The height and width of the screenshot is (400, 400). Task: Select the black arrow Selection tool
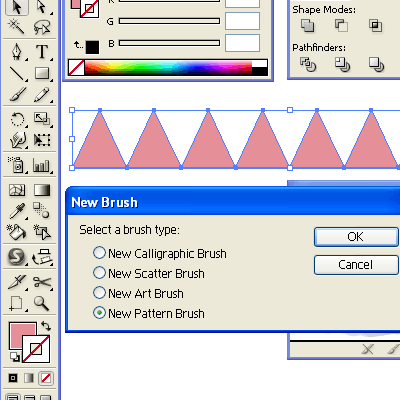click(17, 7)
